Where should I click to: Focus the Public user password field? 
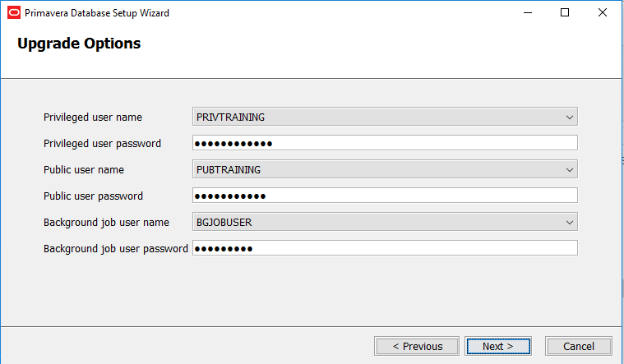(x=385, y=196)
